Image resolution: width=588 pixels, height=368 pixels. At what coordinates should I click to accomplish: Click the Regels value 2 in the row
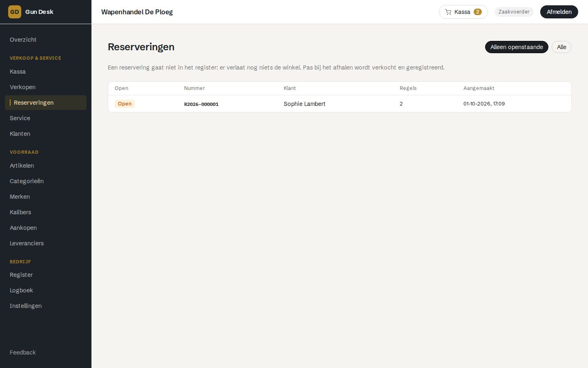401,104
